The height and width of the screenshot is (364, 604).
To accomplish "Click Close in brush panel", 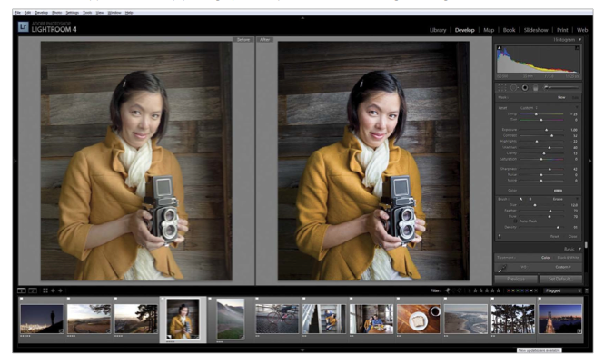I will click(572, 236).
